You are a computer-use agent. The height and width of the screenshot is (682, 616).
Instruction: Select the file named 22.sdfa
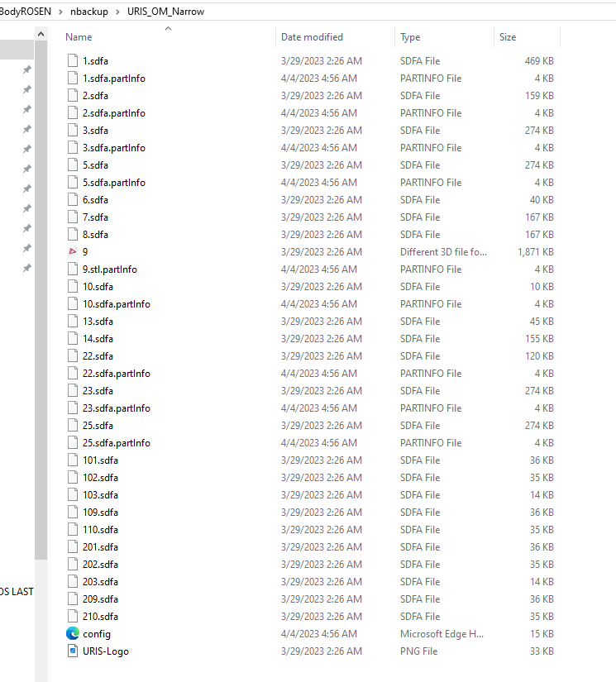98,356
